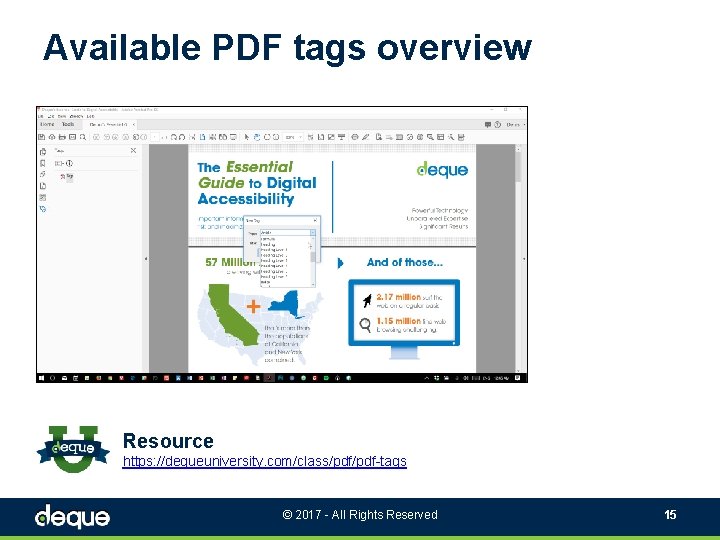Click the Save file toolbar icon
Viewport: 720px width, 540px height.
point(42,137)
